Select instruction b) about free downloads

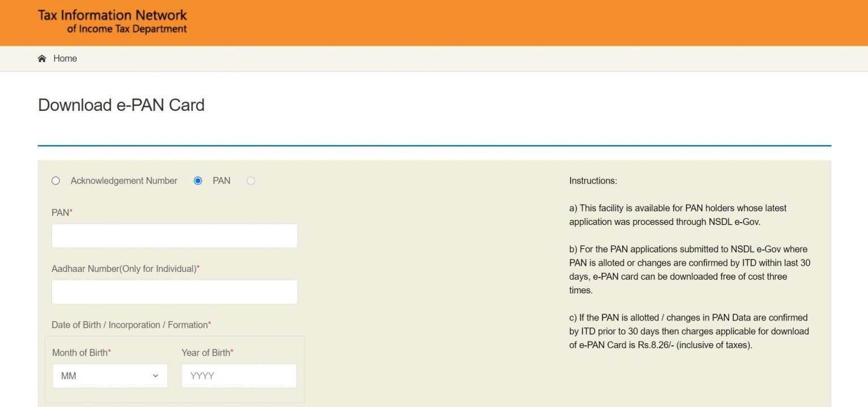coord(689,270)
